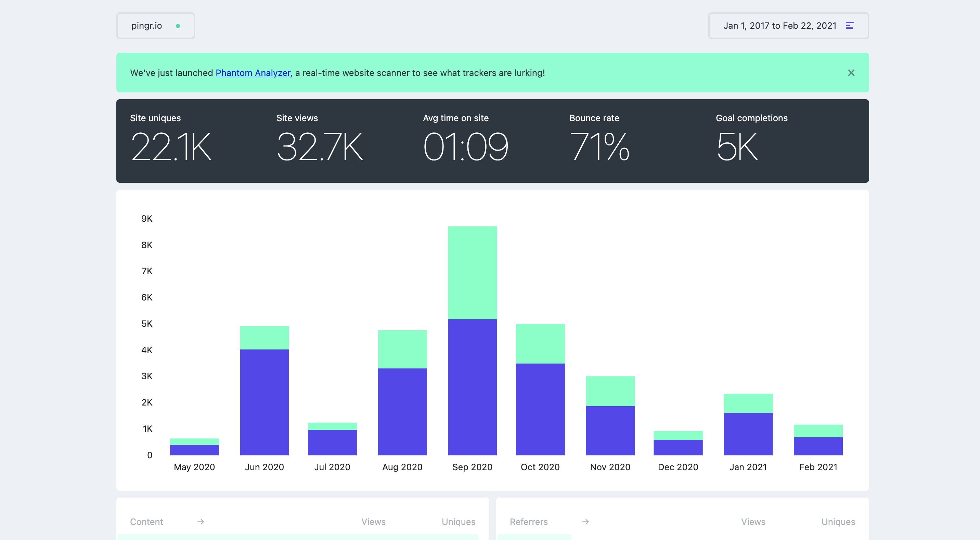Sort Referrers table by Uniques column

[838, 522]
